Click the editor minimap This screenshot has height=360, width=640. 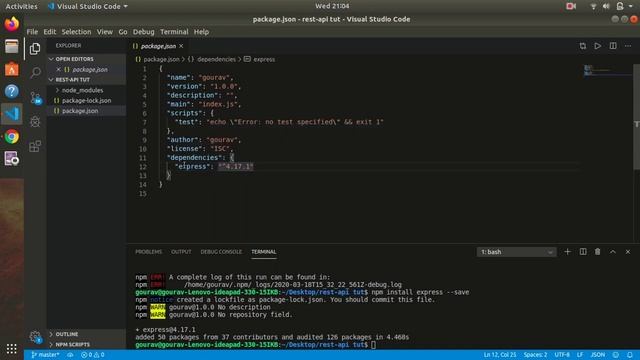click(x=608, y=70)
